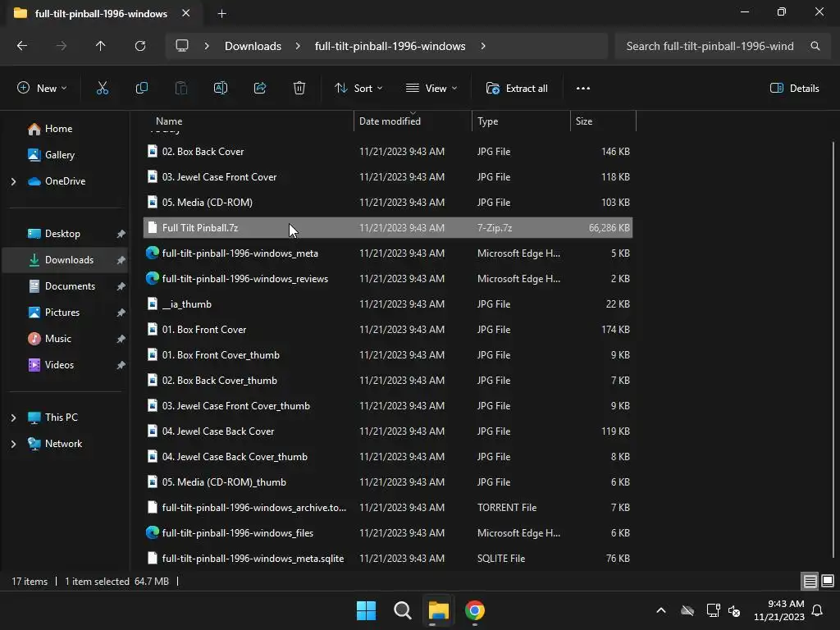840x630 pixels.
Task: Click chevron after Downloads in address bar
Action: point(298,46)
